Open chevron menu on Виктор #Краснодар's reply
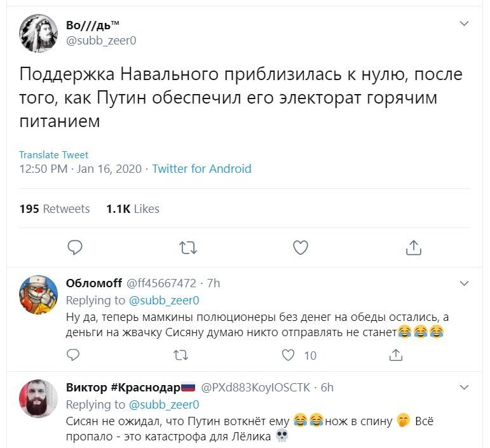This screenshot has width=490, height=448. pyautogui.click(x=465, y=388)
